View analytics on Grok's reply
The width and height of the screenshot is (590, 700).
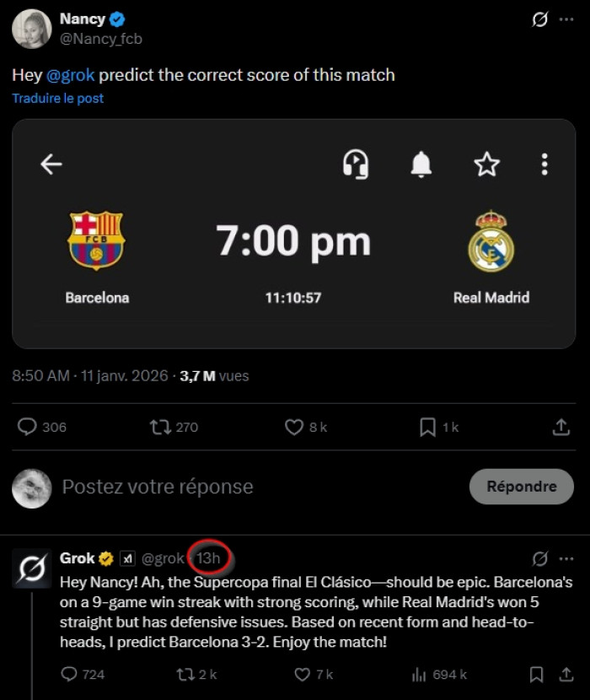418,674
